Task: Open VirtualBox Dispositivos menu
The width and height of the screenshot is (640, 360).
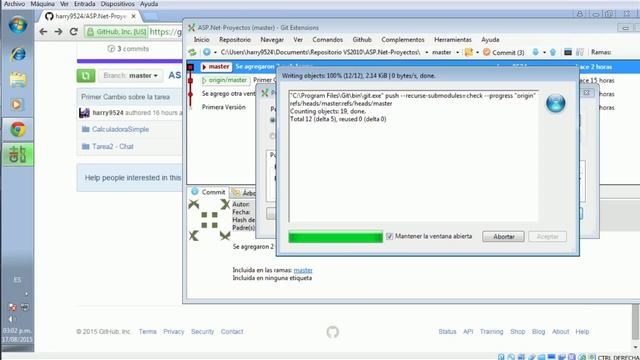Action: tap(118, 4)
